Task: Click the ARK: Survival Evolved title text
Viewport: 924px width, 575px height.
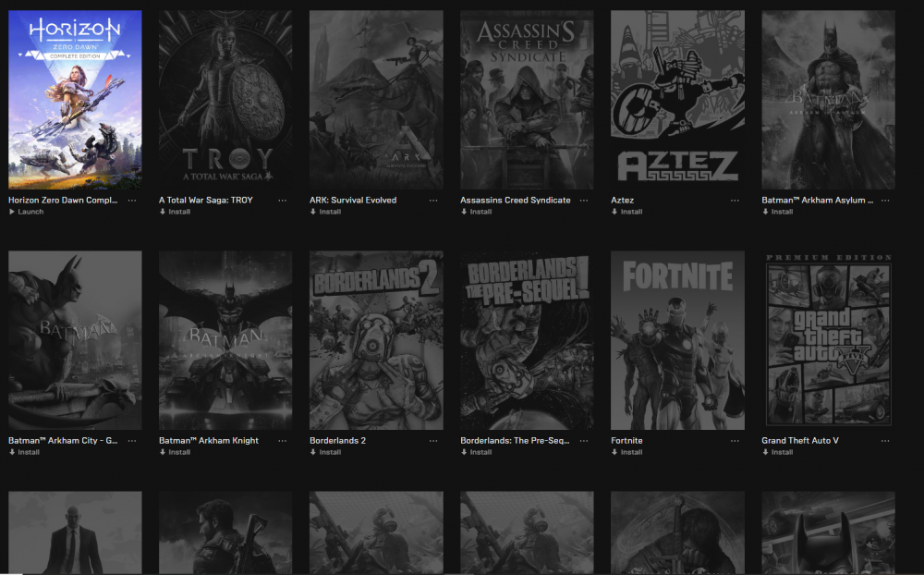Action: [353, 200]
